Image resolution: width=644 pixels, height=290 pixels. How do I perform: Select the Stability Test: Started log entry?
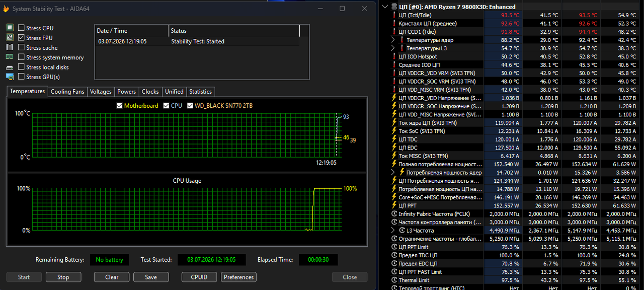coord(197,41)
